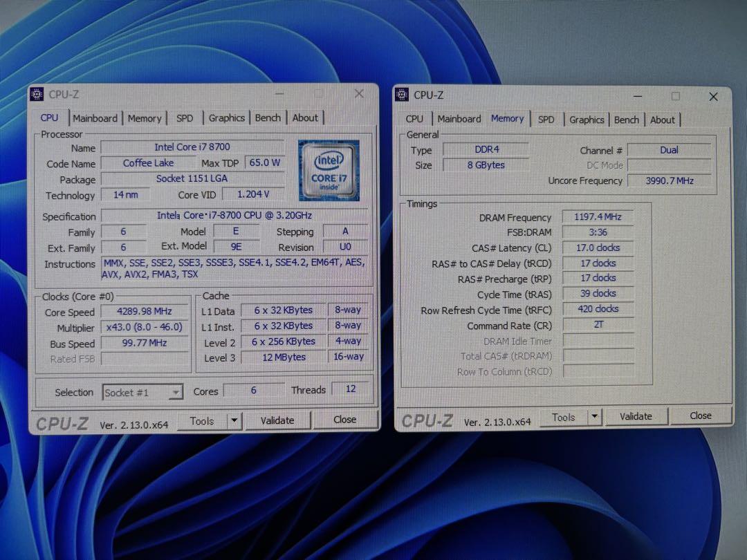Screen dimensions: 747x560
Task: Open the Socket #1 selection dropdown
Action: (142, 393)
